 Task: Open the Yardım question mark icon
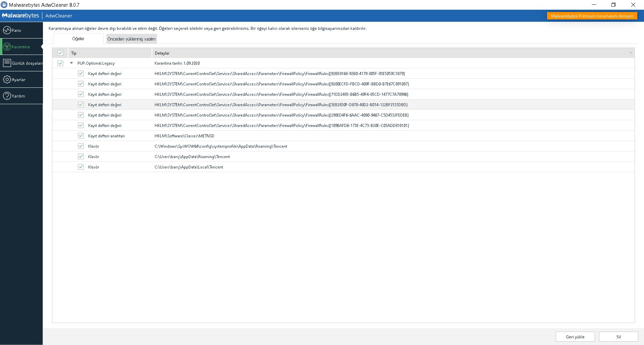[7, 96]
